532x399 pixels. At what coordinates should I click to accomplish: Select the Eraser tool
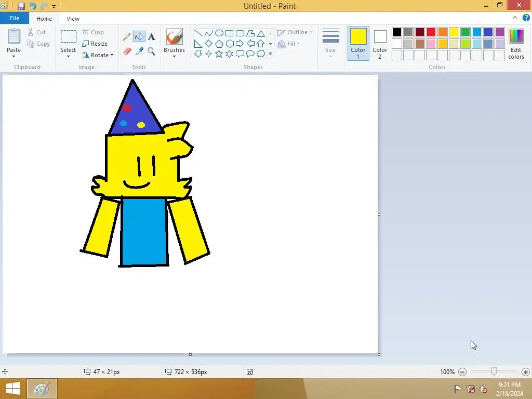[127, 51]
